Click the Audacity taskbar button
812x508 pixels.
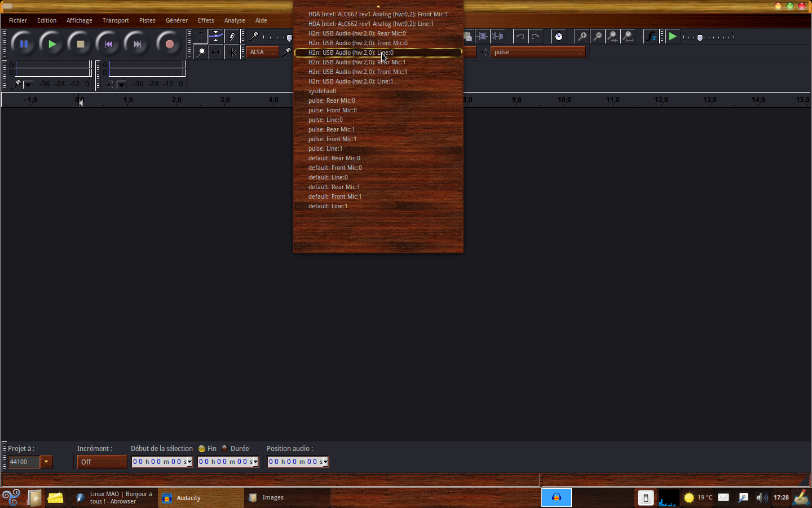pyautogui.click(x=201, y=498)
